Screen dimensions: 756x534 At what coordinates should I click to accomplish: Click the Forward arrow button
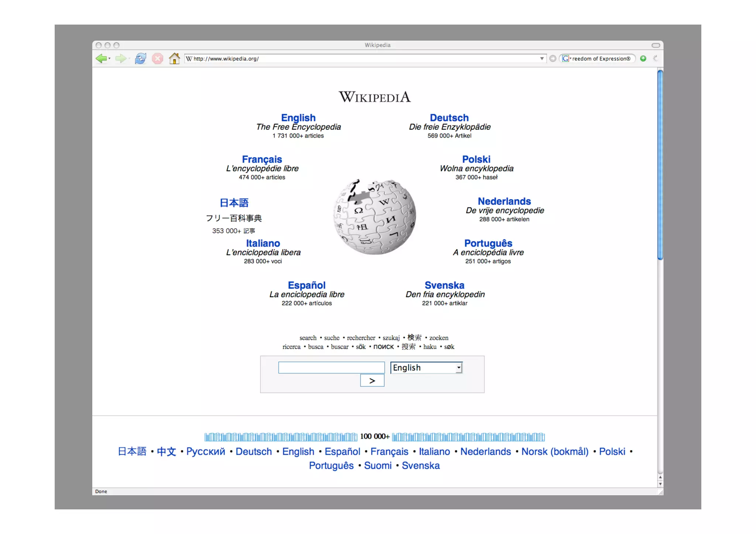pos(120,58)
